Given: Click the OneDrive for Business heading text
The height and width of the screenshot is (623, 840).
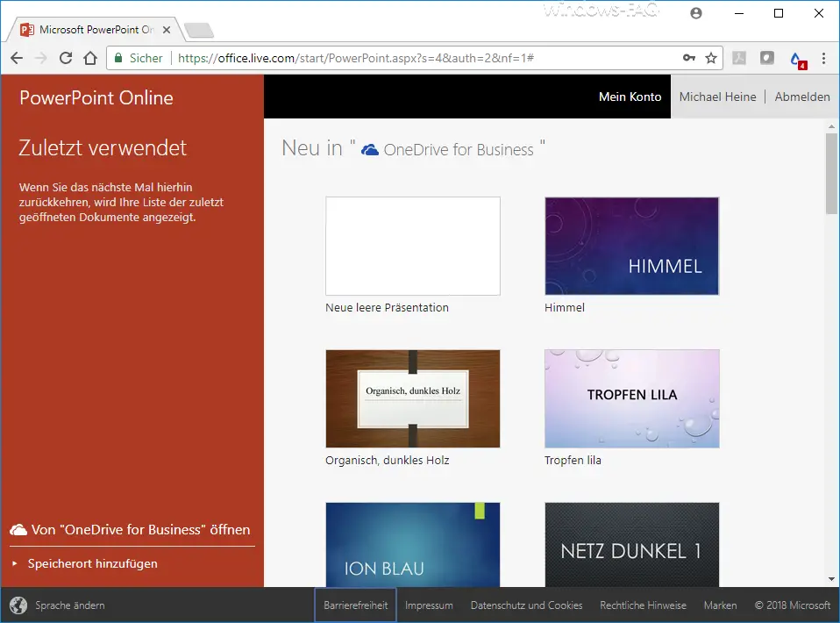Looking at the screenshot, I should coord(459,149).
